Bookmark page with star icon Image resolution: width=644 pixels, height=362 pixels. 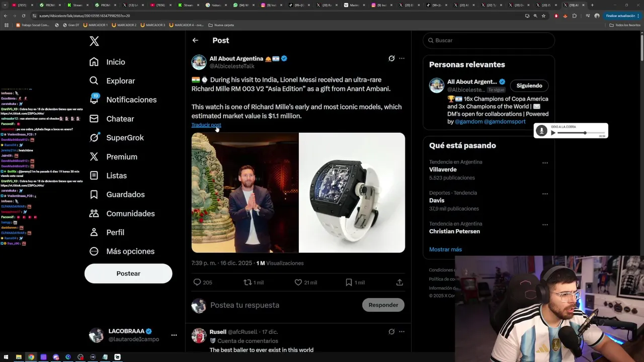pyautogui.click(x=543, y=16)
